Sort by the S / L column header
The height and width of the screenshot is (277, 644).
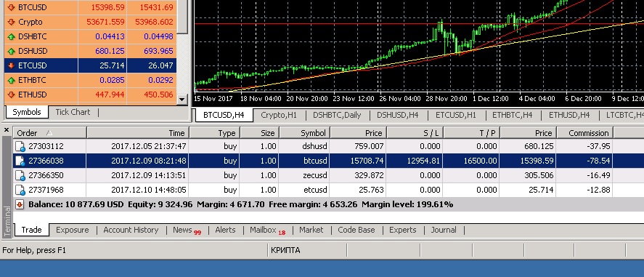point(415,133)
